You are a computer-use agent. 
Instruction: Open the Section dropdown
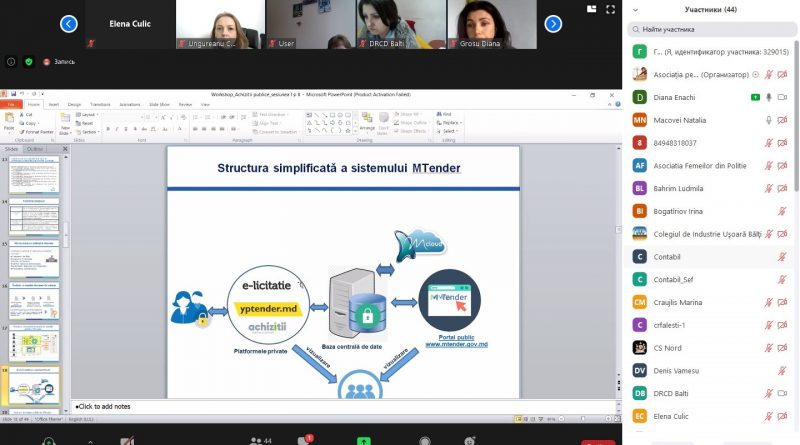click(x=87, y=132)
